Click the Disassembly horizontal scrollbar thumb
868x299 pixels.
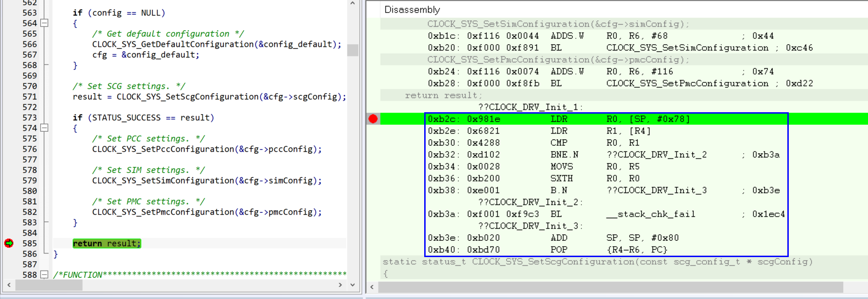[611, 287]
